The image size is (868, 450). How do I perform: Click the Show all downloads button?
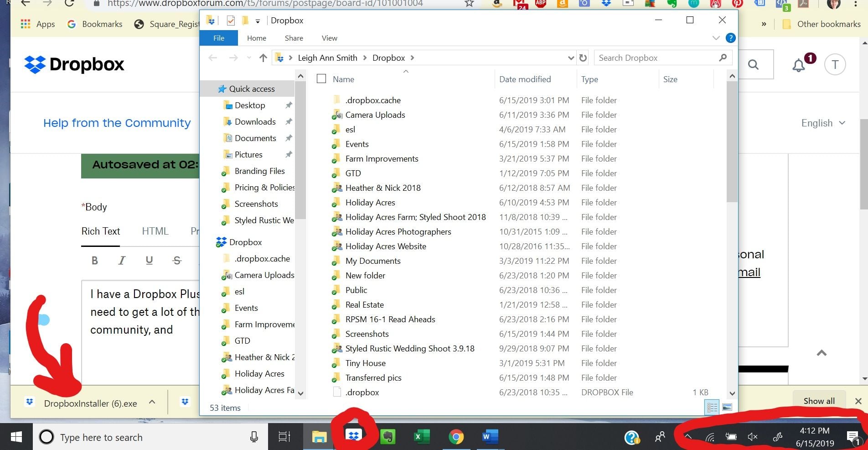[x=819, y=401]
